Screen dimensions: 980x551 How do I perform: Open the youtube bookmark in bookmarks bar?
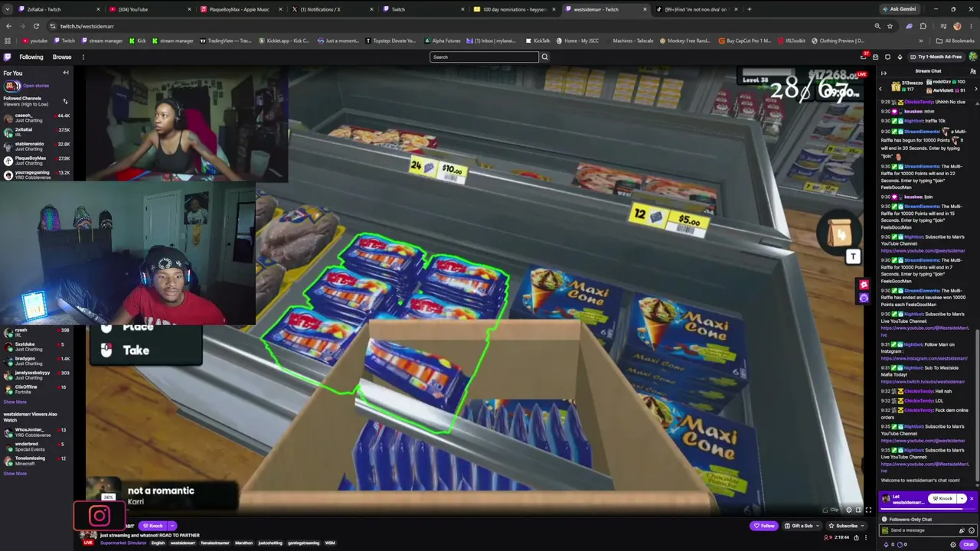tap(34, 41)
